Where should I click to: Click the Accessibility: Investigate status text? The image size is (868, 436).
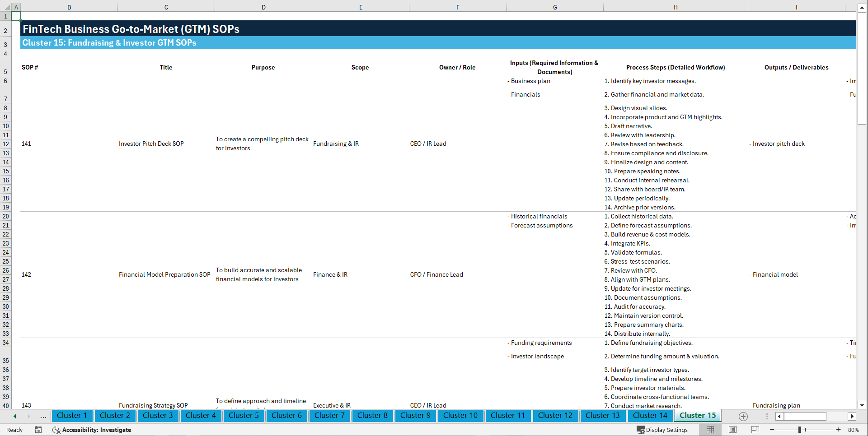point(97,430)
